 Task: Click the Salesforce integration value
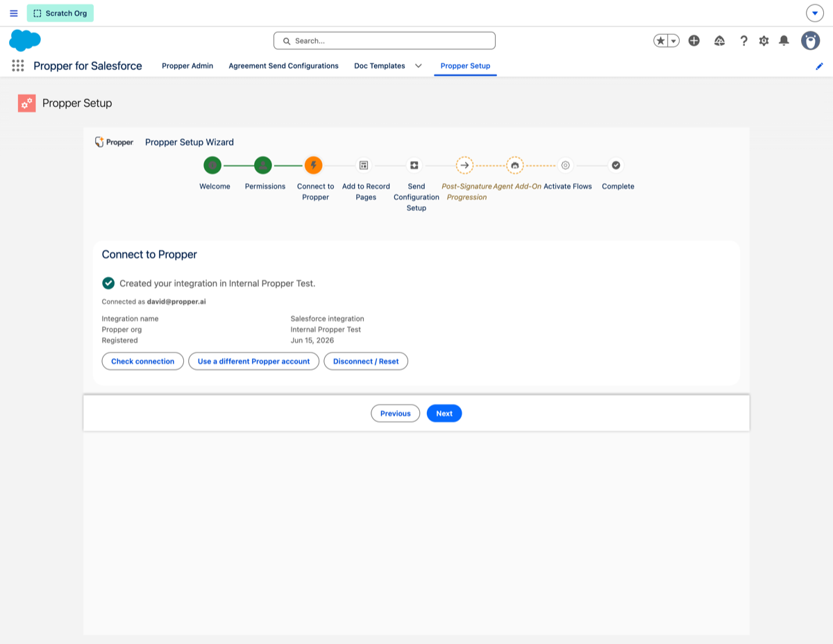[x=328, y=319]
